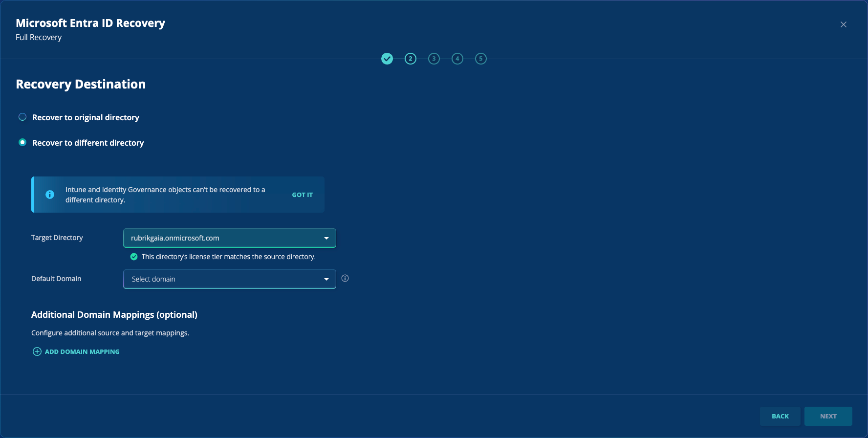Go back with the BACK button
This screenshot has height=438, width=868.
pos(780,416)
